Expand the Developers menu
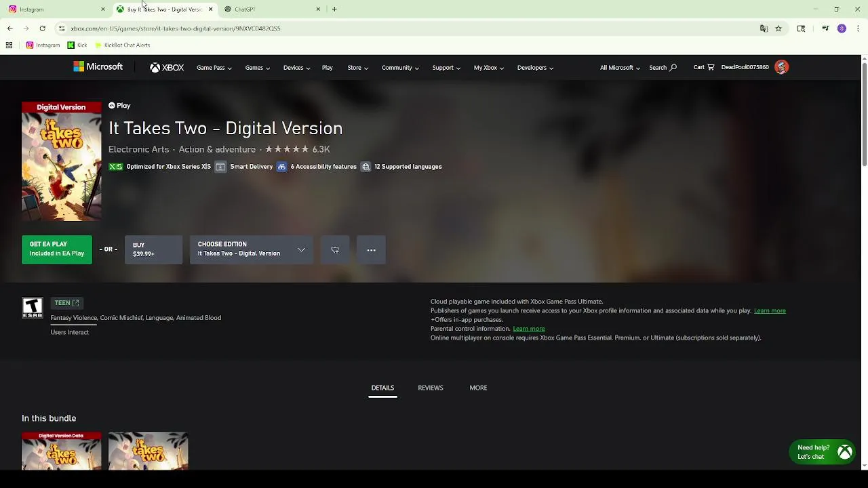Viewport: 868px width, 488px height. 535,68
